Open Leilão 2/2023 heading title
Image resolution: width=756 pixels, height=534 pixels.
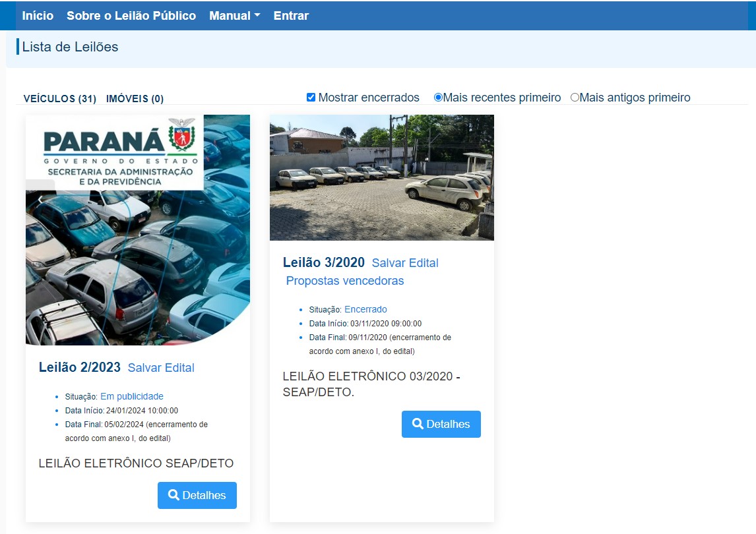(80, 367)
